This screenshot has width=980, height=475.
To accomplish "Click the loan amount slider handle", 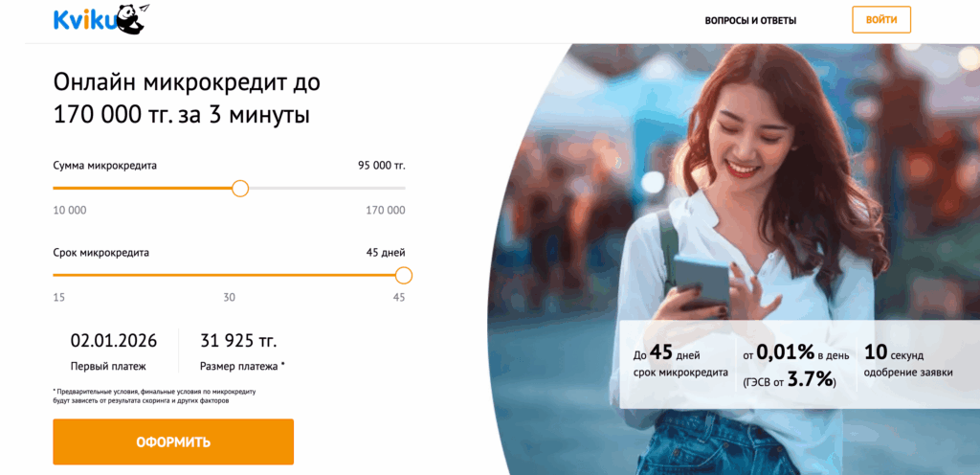I will pyautogui.click(x=240, y=188).
